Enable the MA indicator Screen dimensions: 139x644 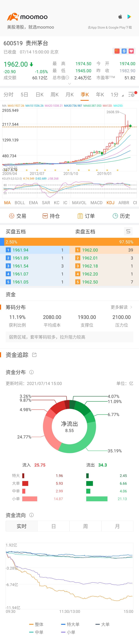pos(7,203)
